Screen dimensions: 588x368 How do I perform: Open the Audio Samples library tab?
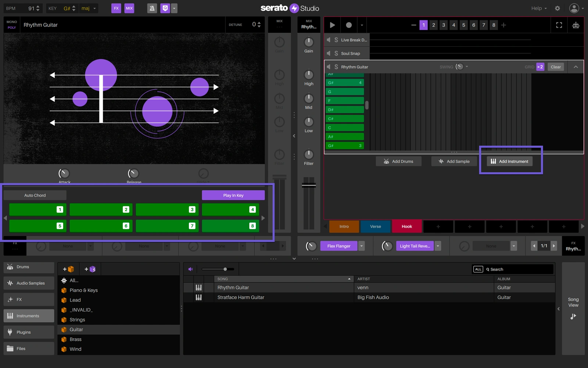click(x=29, y=283)
